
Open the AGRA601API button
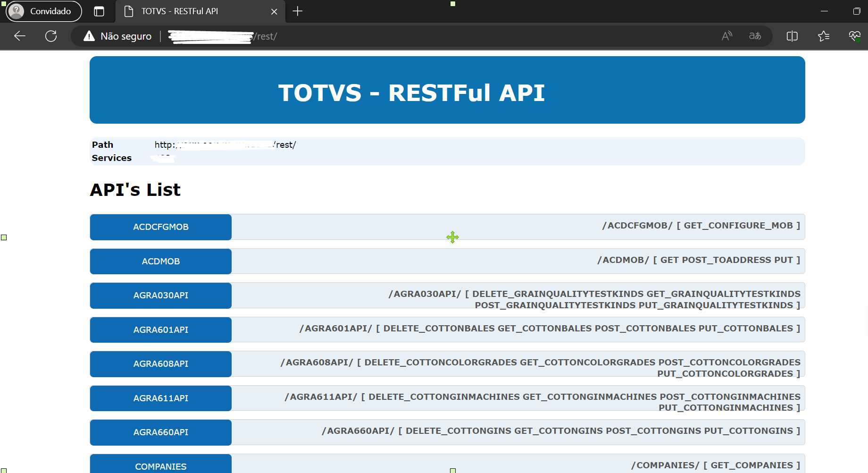coord(161,330)
